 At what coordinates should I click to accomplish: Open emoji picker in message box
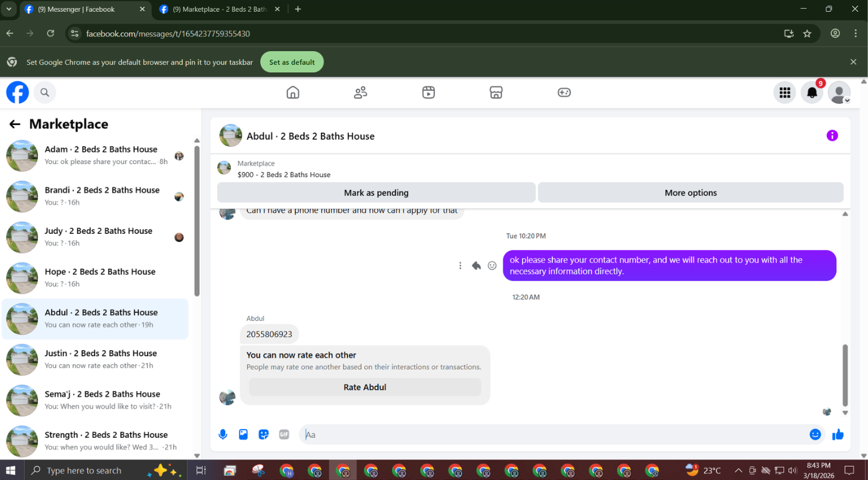point(815,435)
